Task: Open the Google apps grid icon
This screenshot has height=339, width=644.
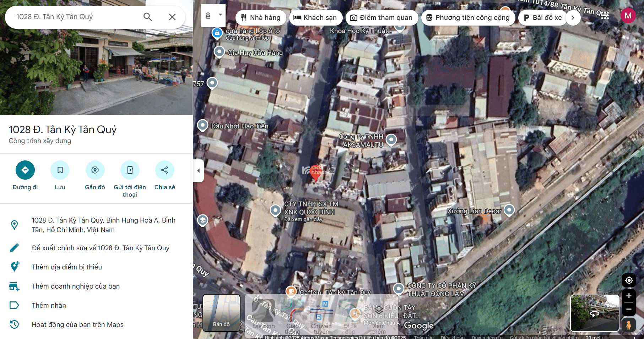Action: click(605, 16)
